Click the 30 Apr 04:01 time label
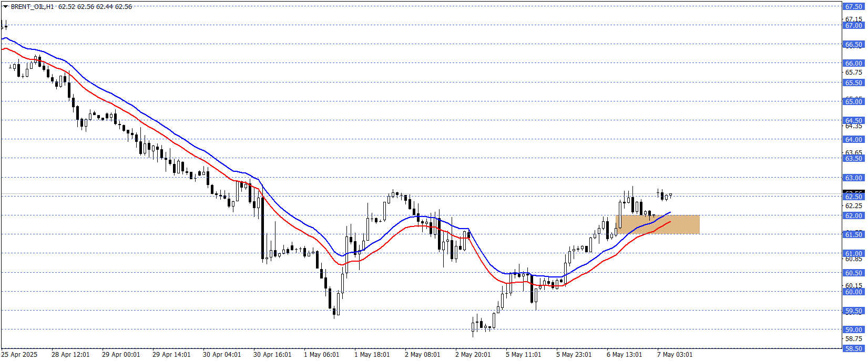Image resolution: width=868 pixels, height=361 pixels. [x=222, y=355]
